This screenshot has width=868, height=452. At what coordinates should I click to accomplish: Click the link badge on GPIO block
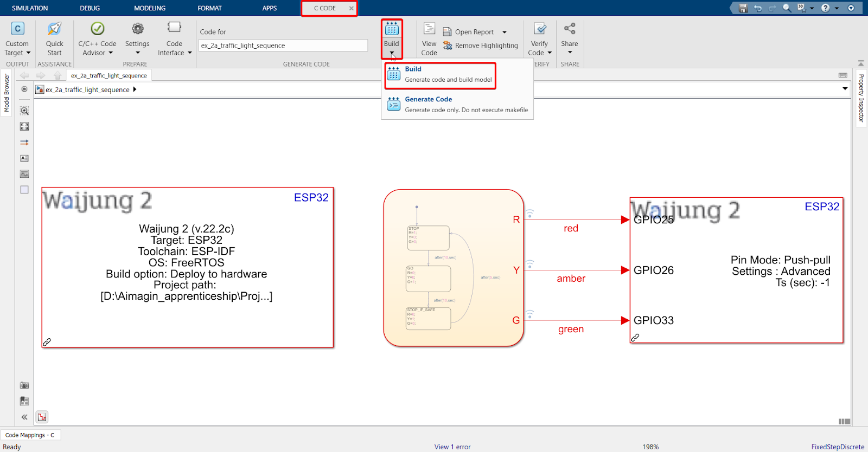[635, 338]
